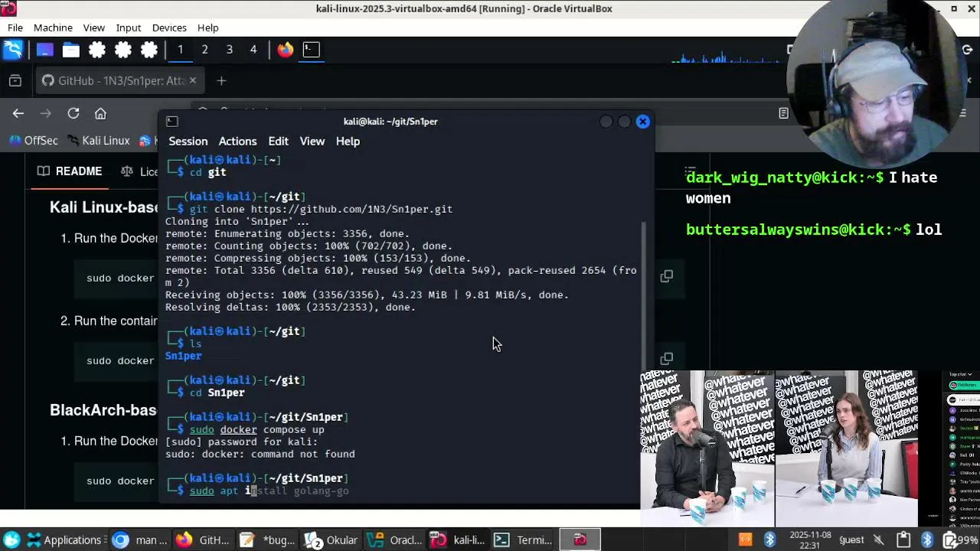The height and width of the screenshot is (551, 980).
Task: Click the git clone URL in terminal
Action: click(x=351, y=209)
